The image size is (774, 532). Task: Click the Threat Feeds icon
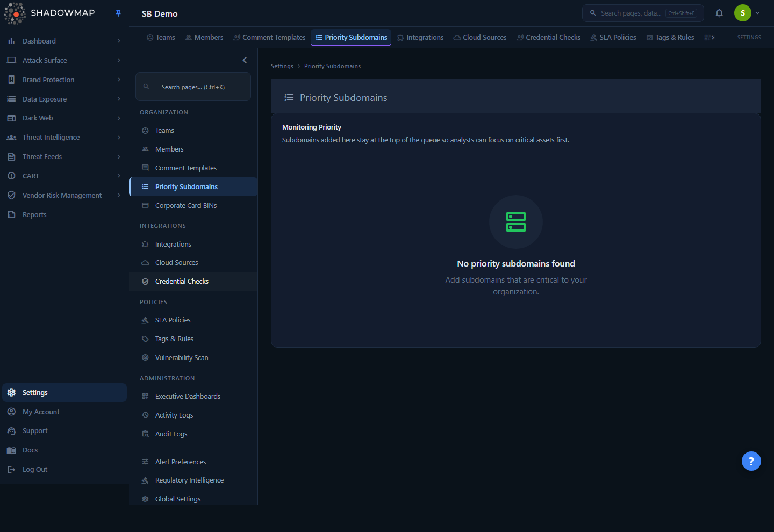point(11,157)
